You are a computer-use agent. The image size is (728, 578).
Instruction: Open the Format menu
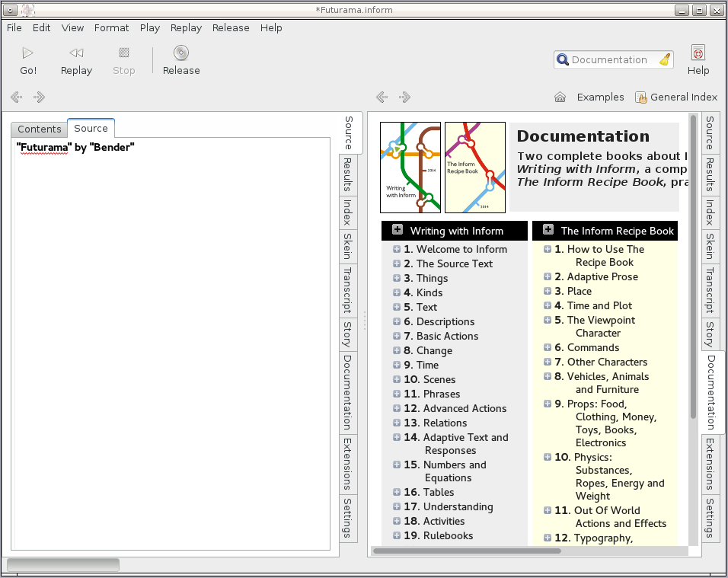[111, 27]
